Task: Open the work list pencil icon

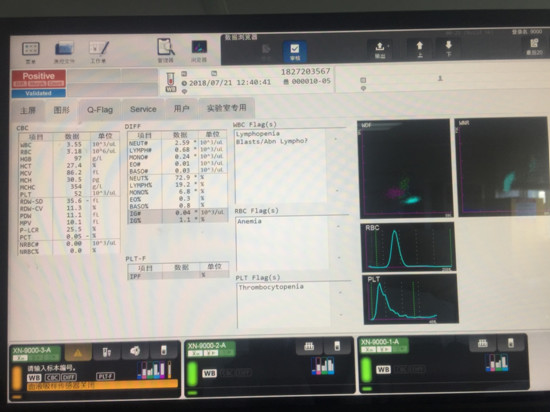Action: (99, 49)
